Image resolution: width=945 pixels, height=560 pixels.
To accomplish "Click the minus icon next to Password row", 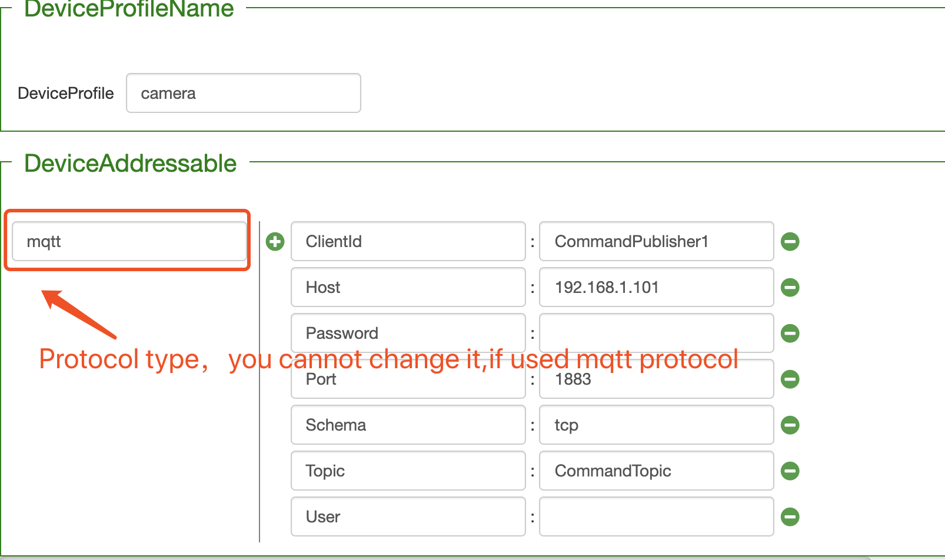I will (x=790, y=333).
